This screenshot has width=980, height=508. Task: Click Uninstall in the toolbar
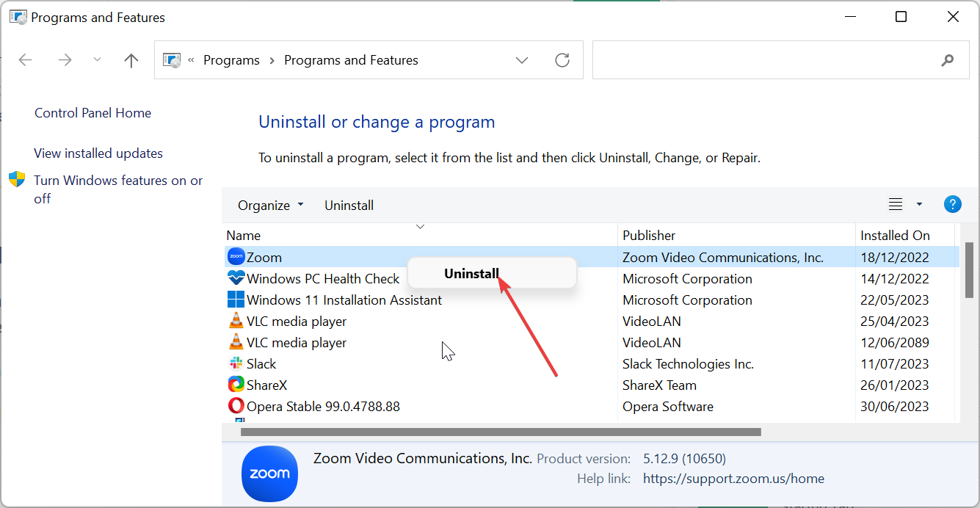click(349, 206)
